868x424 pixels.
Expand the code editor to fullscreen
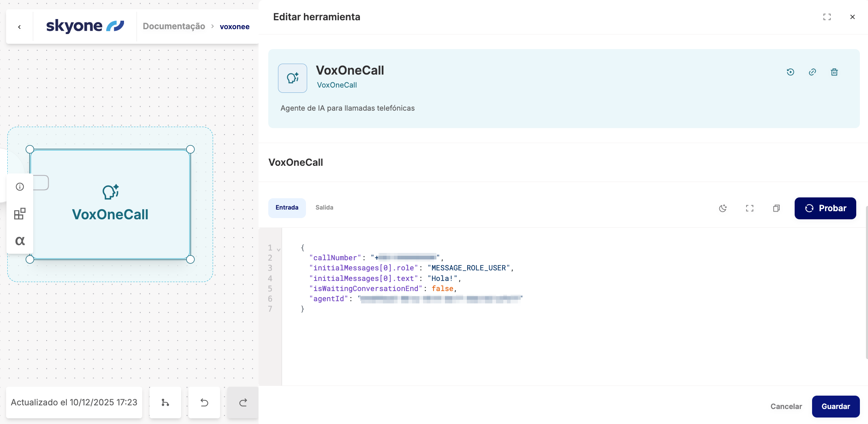tap(749, 208)
